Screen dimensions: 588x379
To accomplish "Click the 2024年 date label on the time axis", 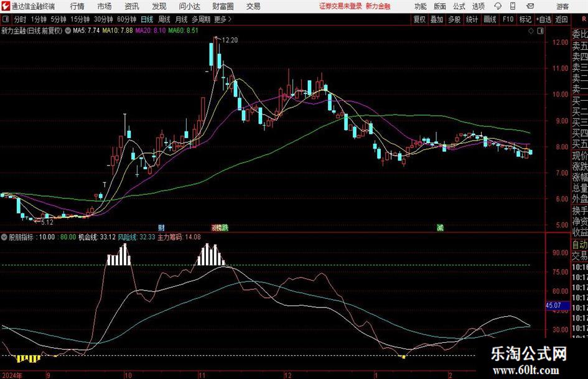I will click(x=12, y=375).
